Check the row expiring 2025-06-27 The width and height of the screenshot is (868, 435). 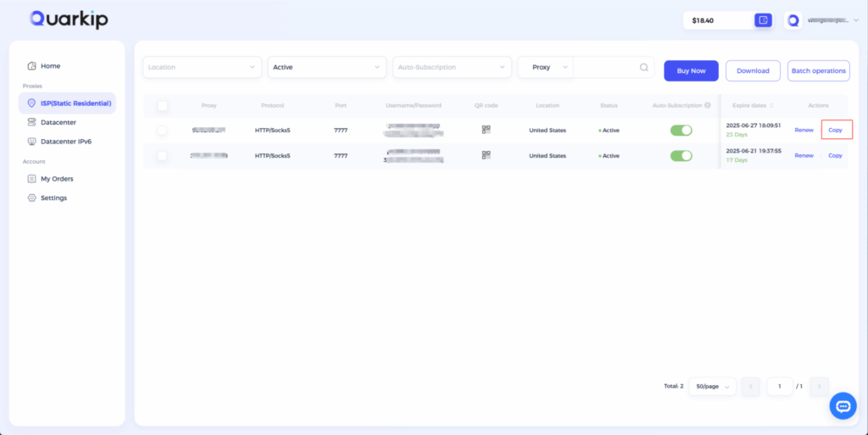click(162, 131)
